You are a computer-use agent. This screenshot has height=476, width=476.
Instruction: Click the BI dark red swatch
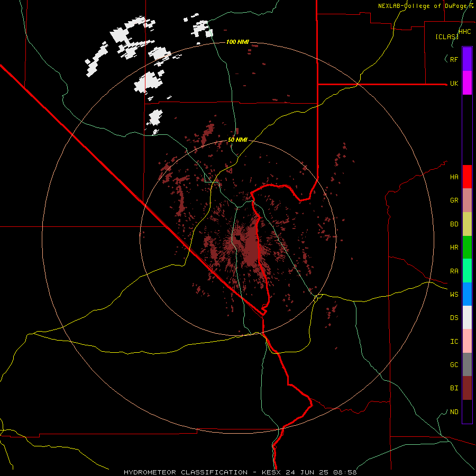pos(467,388)
